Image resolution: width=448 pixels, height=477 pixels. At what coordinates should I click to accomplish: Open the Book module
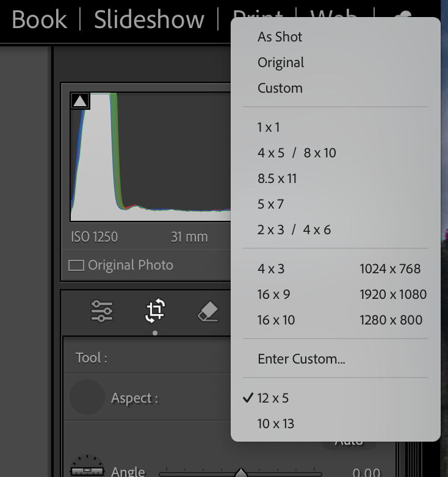point(38,20)
